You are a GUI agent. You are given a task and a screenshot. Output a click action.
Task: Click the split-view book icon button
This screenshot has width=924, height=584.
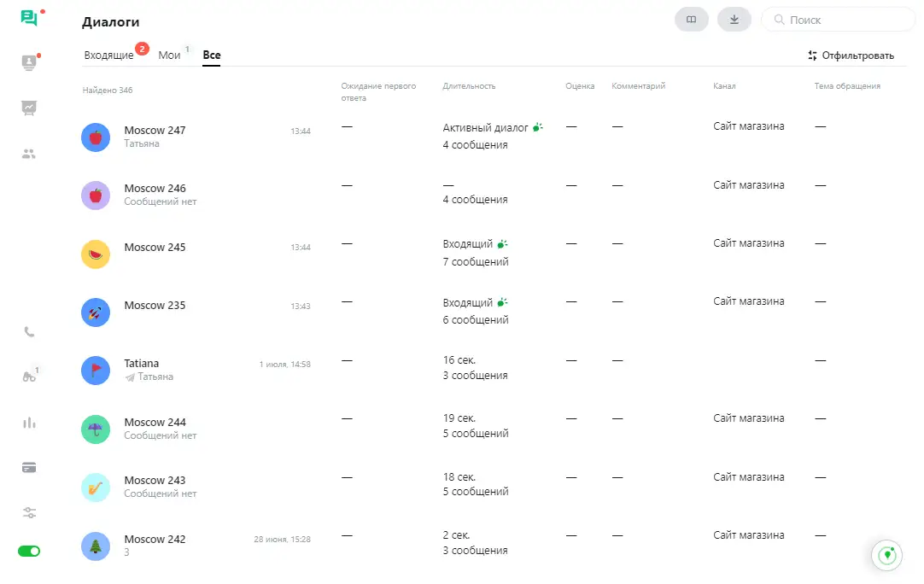pos(692,20)
